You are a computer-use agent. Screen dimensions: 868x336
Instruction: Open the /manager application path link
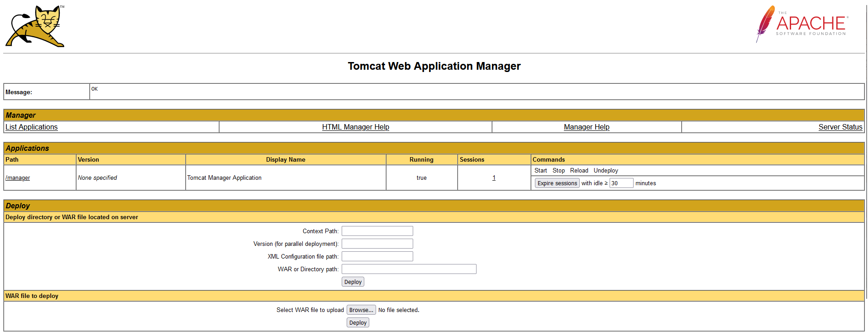pyautogui.click(x=18, y=178)
